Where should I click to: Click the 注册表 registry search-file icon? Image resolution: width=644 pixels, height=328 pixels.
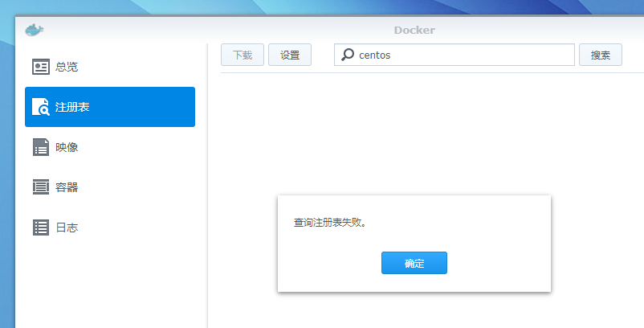click(x=41, y=107)
